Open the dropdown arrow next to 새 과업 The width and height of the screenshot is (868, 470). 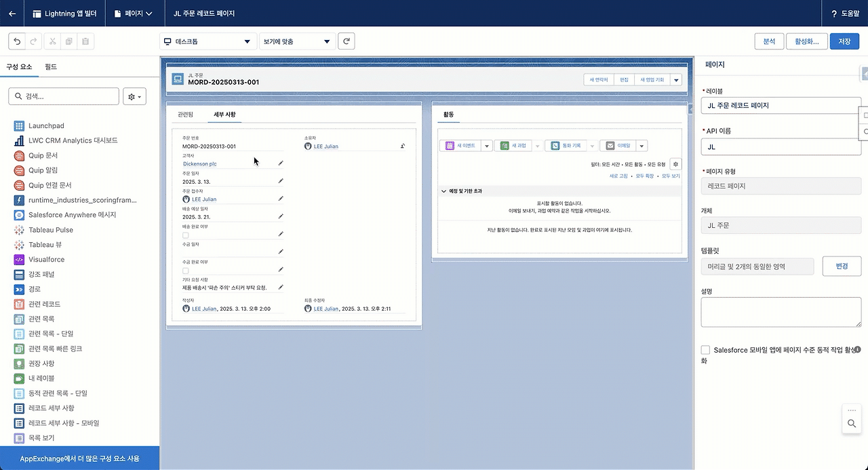coord(538,146)
